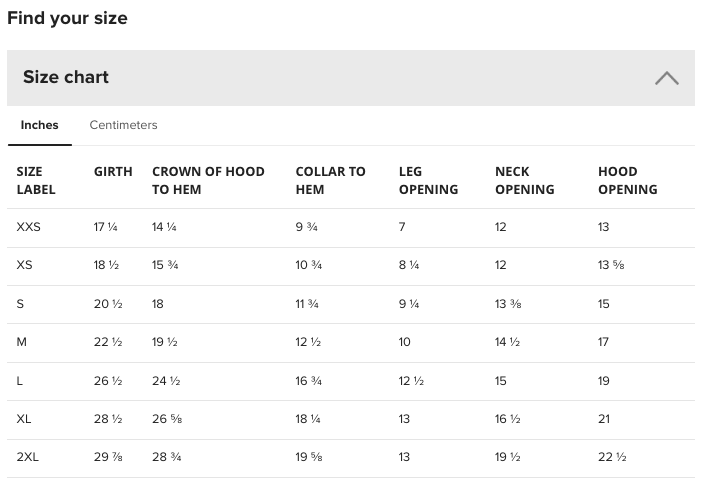Viewport: 705px width, 498px height.
Task: Select the XL size row label
Action: tap(24, 418)
